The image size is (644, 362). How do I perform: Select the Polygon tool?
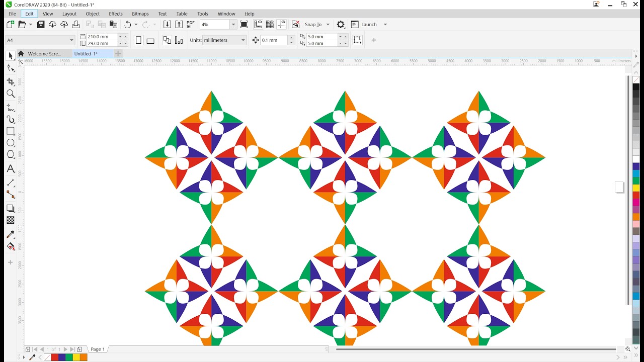tap(11, 154)
